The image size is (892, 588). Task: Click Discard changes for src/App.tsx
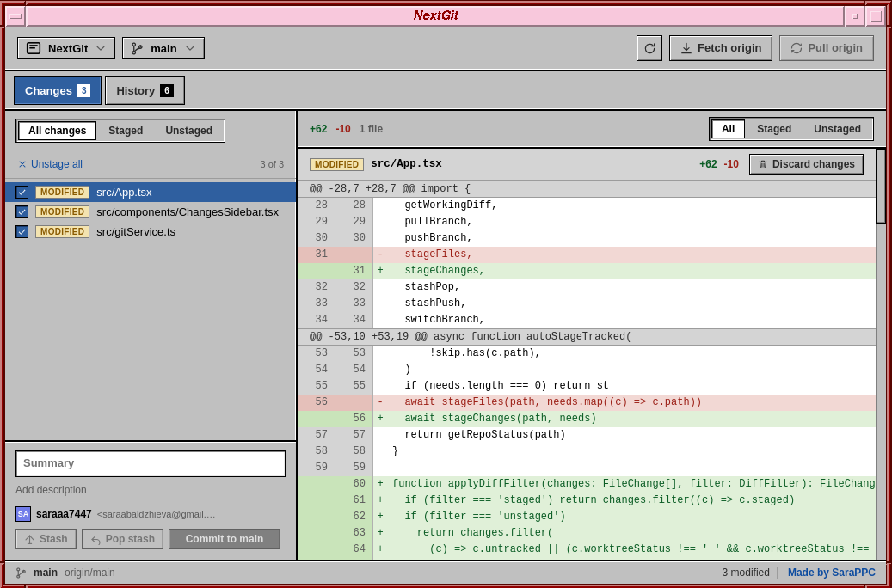pos(806,164)
